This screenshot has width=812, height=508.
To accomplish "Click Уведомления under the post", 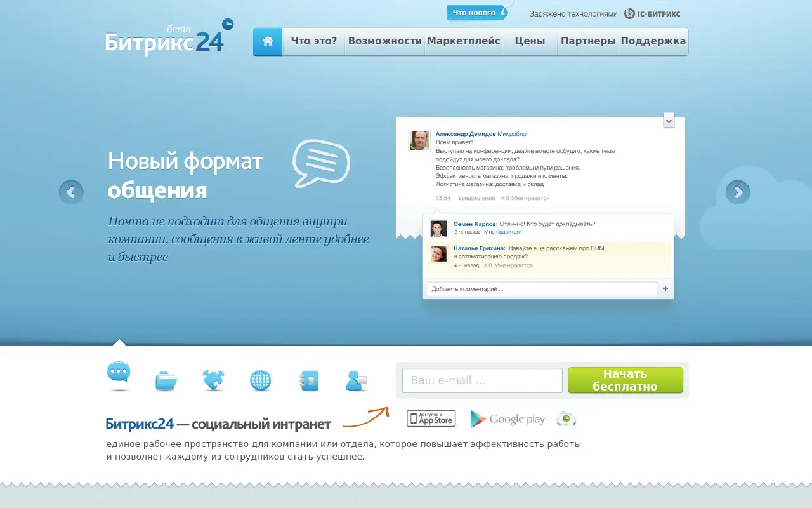I will [476, 198].
